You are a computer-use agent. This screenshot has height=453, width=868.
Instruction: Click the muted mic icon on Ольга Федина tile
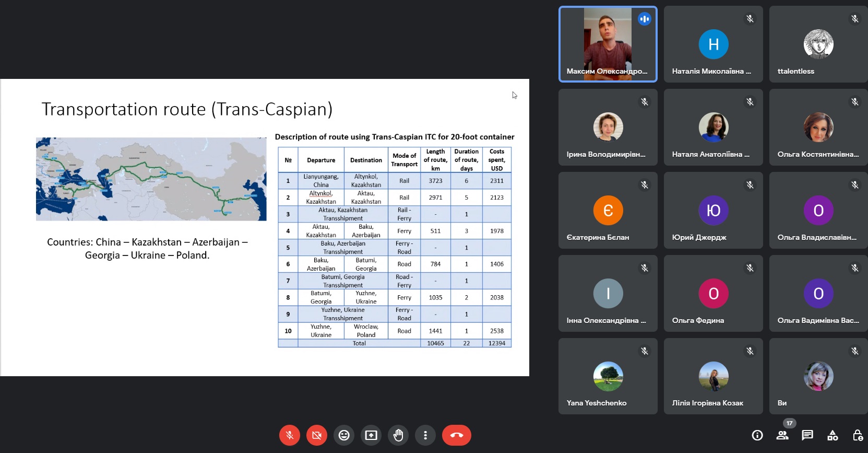coord(750,268)
